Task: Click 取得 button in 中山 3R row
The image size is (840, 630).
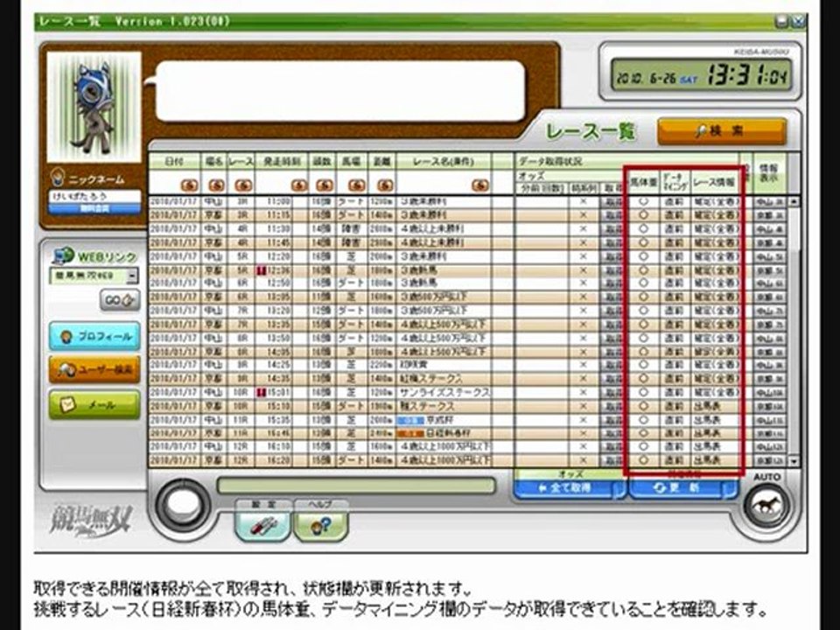Action: 612,202
